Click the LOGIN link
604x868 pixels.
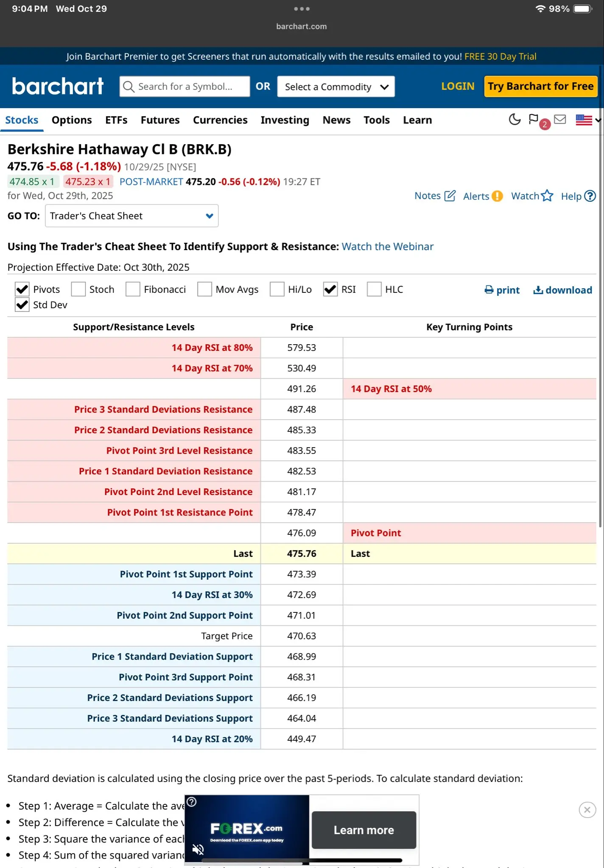tap(458, 86)
